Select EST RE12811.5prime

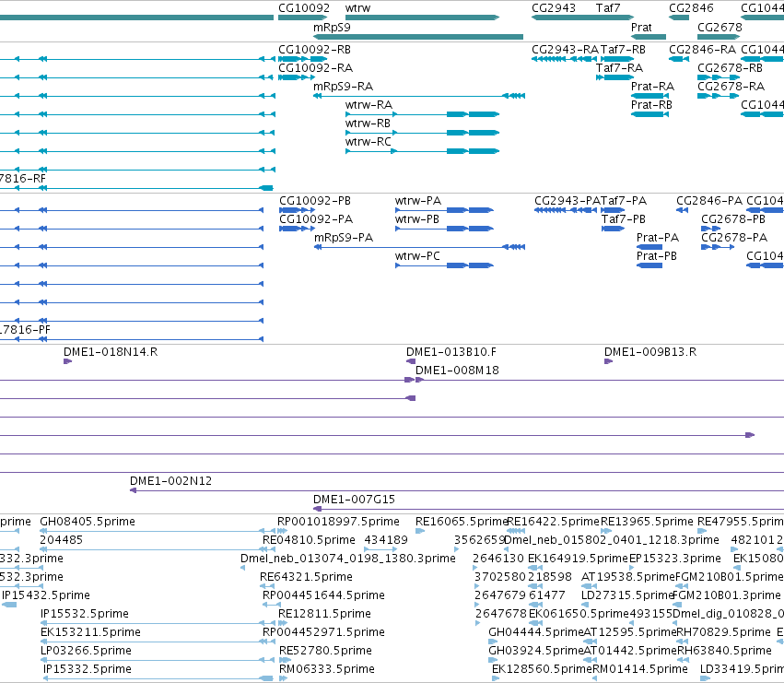pyautogui.click(x=324, y=614)
